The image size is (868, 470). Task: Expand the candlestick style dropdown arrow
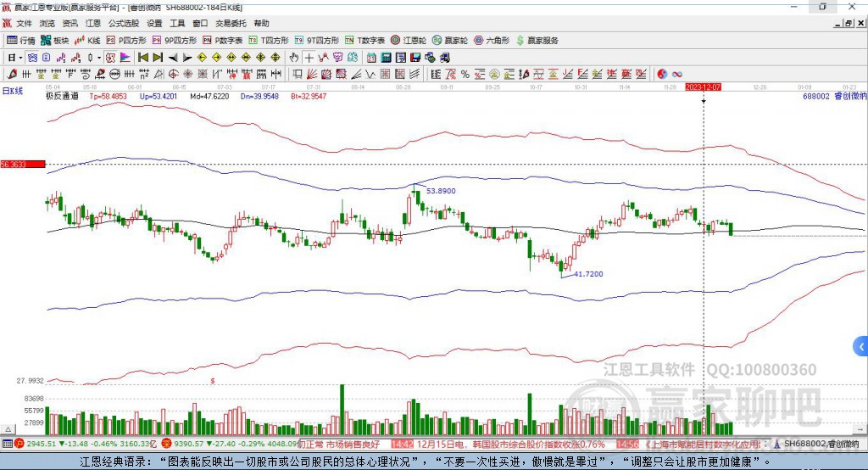(99, 58)
